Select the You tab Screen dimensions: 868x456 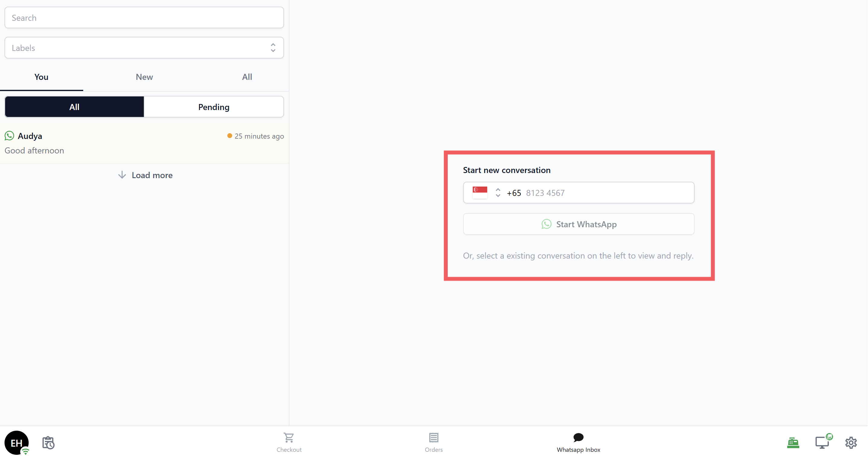point(41,77)
